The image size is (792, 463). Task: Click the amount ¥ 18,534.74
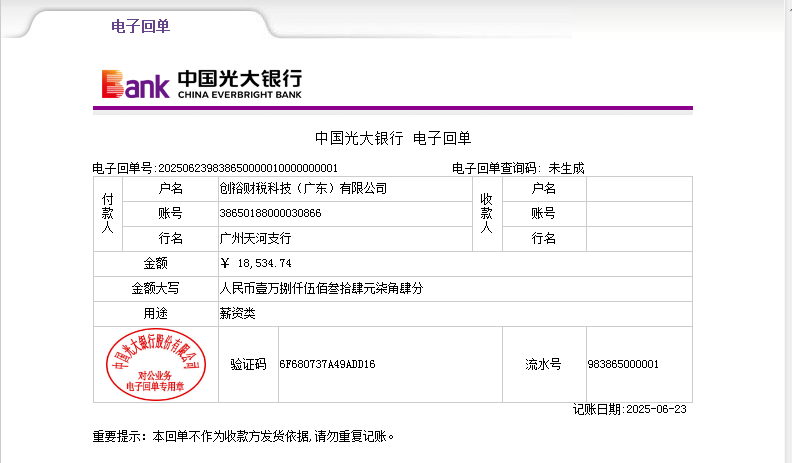[x=255, y=263]
